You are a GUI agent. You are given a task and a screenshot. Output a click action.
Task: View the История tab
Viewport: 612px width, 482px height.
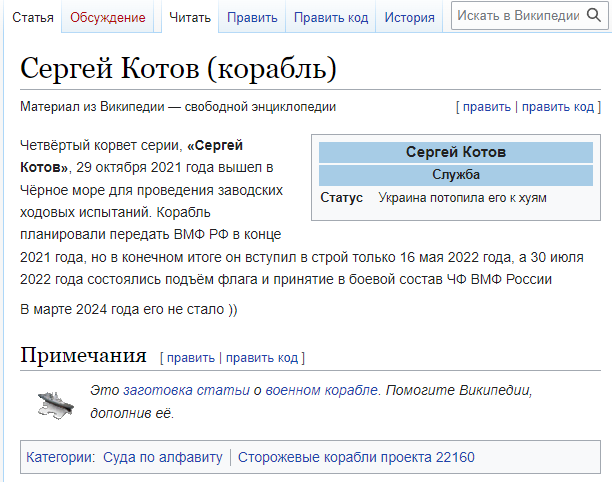410,18
